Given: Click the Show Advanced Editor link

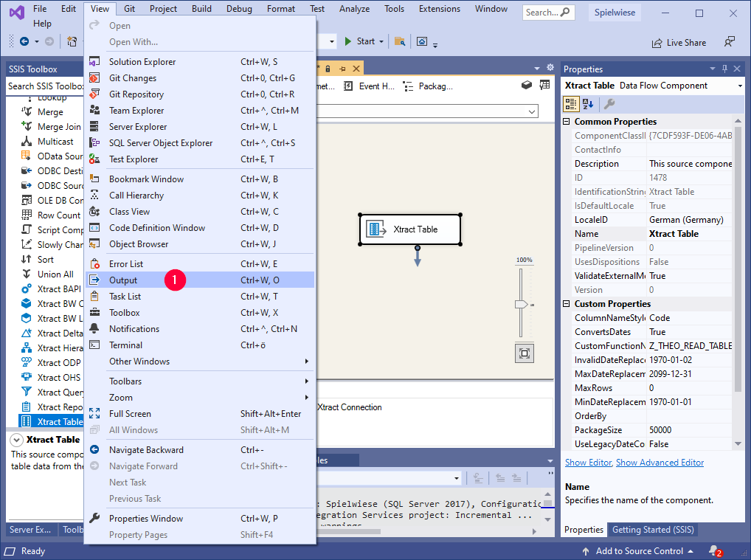Looking at the screenshot, I should click(x=660, y=463).
